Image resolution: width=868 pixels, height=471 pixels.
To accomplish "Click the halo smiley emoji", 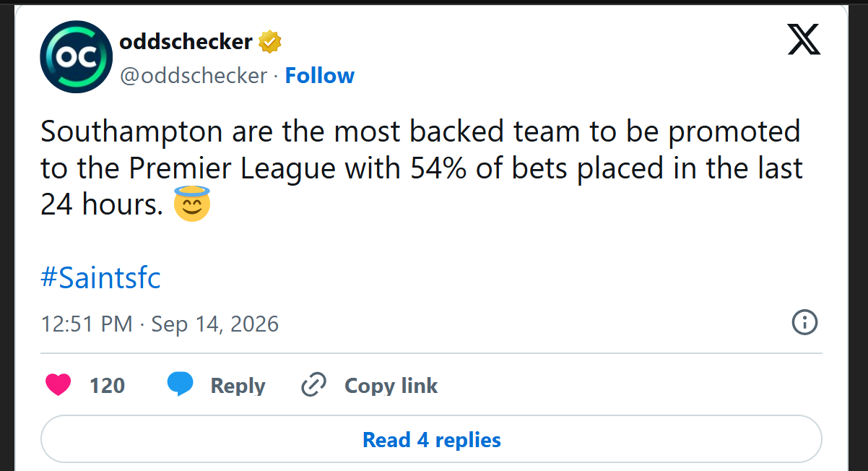I will click(192, 205).
